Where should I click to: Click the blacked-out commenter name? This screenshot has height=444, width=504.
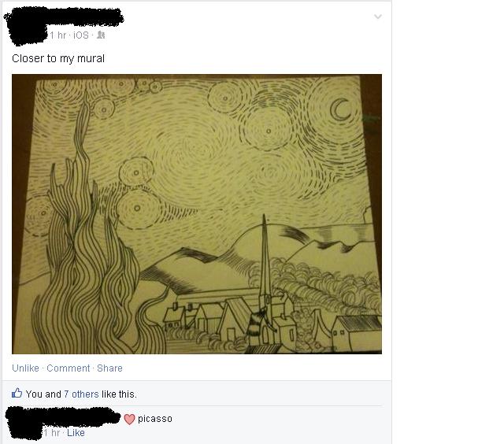(x=80, y=416)
